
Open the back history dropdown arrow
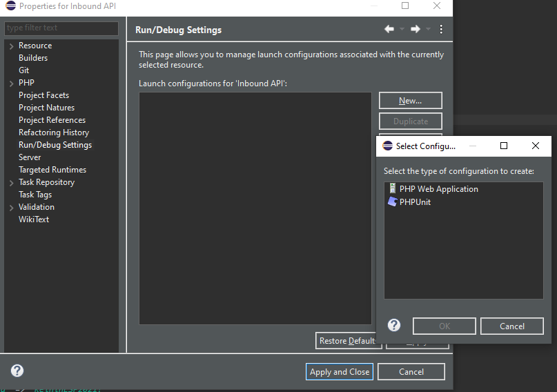(x=402, y=29)
